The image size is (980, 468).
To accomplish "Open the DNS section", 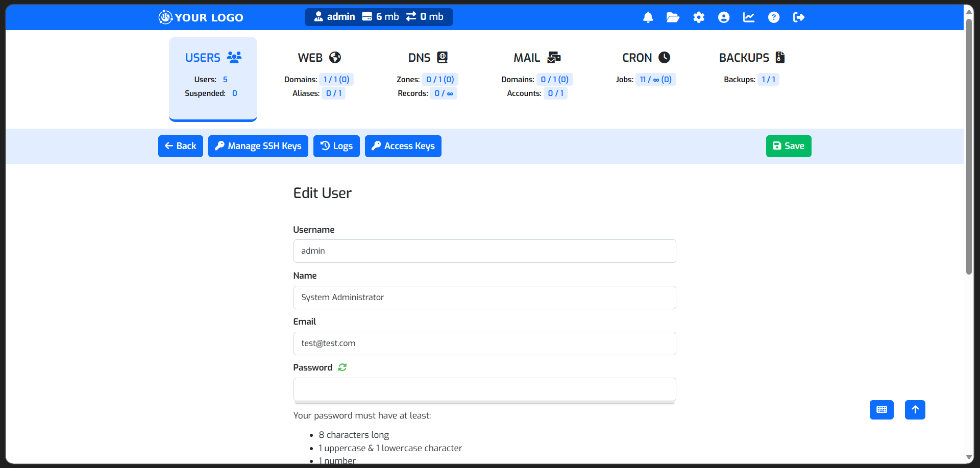I will point(427,58).
